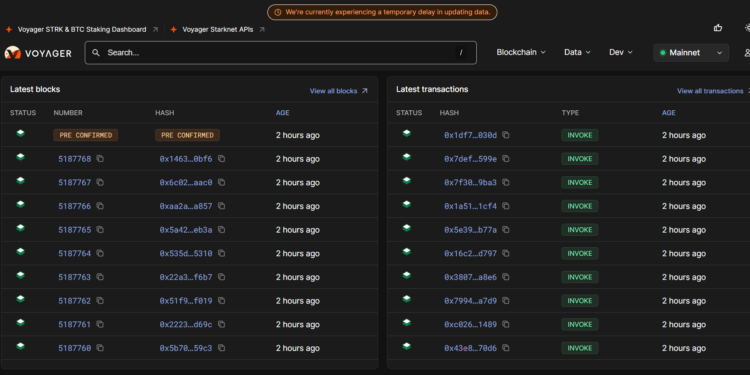Sort latest blocks by AGE column

click(x=282, y=113)
